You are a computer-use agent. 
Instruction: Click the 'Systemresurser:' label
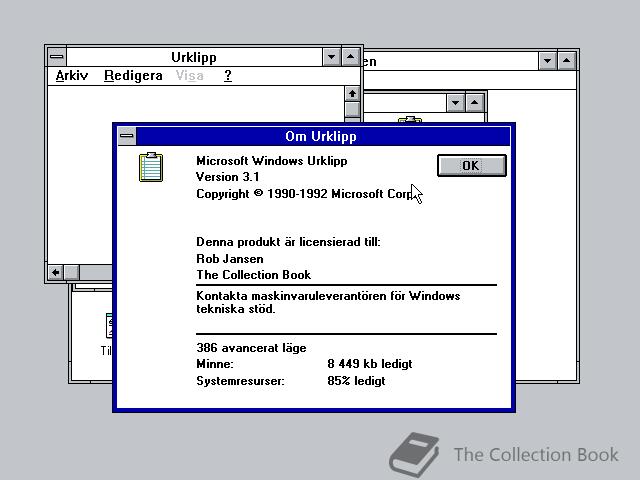(240, 381)
